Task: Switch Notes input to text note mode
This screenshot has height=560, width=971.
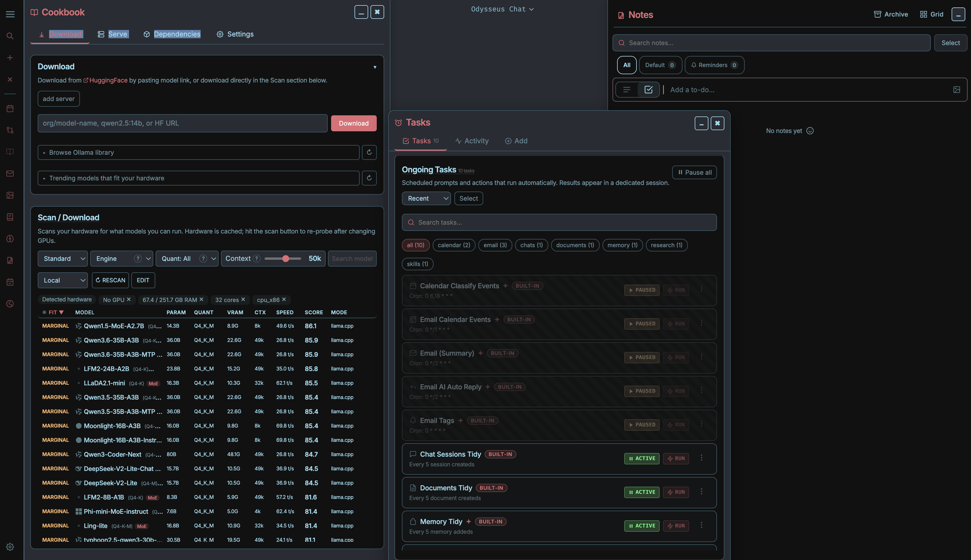Action: click(x=627, y=90)
